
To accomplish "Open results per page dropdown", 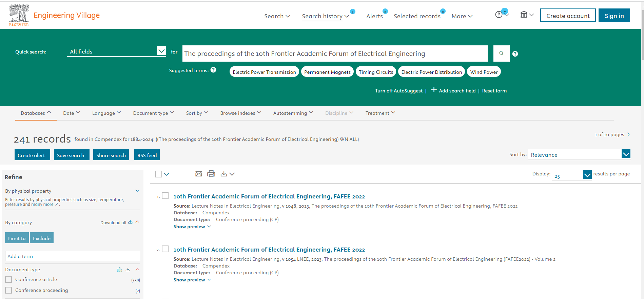I will [572, 175].
